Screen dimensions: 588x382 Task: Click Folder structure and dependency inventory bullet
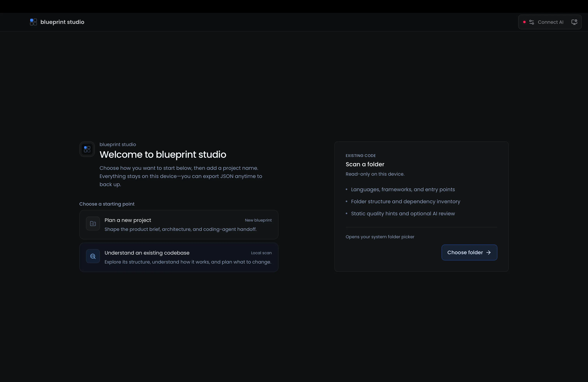click(406, 202)
